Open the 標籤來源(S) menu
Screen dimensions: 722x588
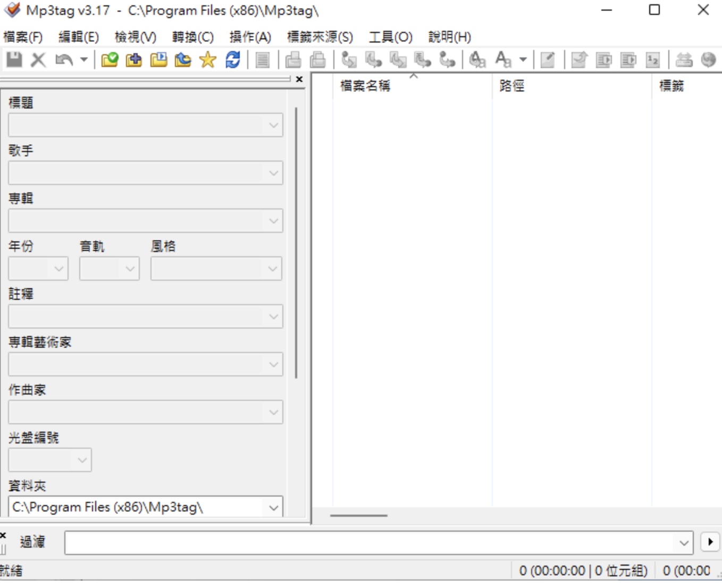pyautogui.click(x=320, y=37)
